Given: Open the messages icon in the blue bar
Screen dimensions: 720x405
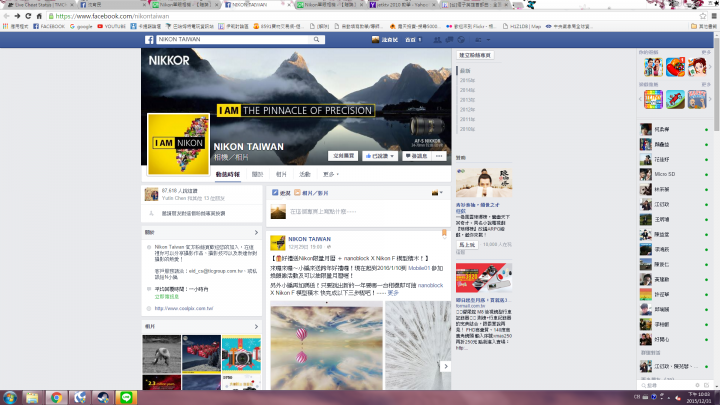Looking at the screenshot, I should 449,40.
